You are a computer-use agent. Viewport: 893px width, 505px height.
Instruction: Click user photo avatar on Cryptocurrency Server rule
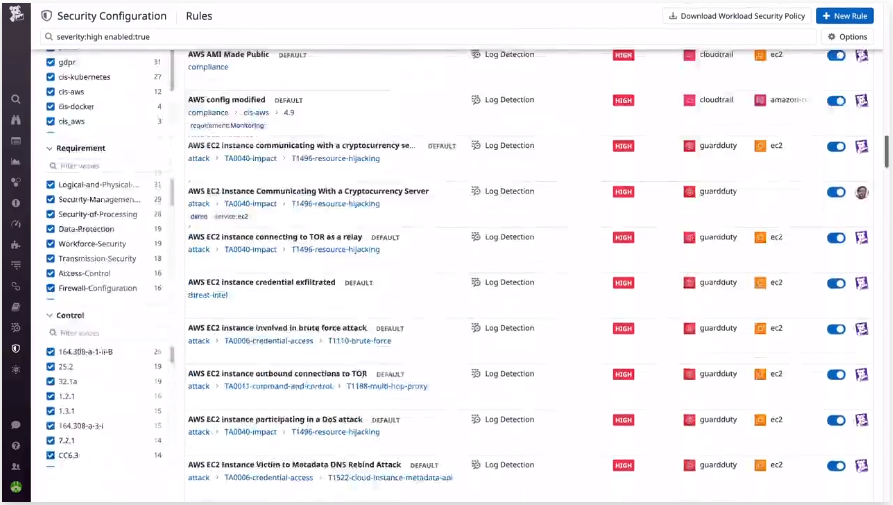862,192
